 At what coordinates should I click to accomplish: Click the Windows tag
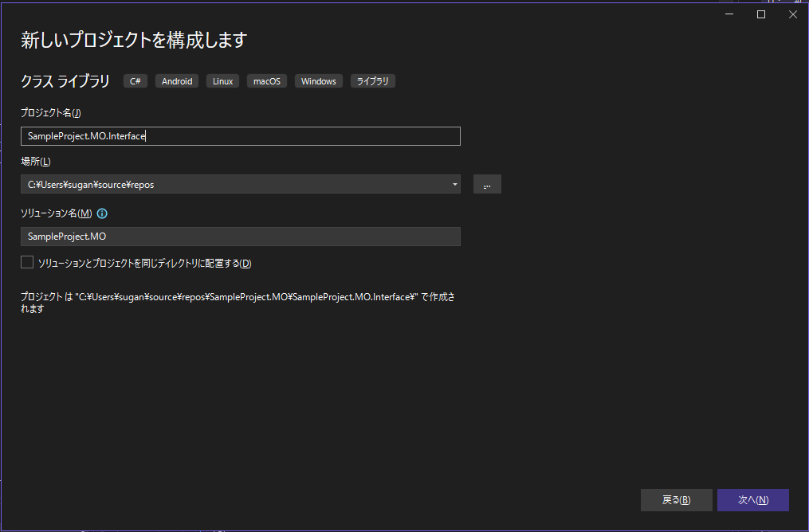click(x=318, y=81)
